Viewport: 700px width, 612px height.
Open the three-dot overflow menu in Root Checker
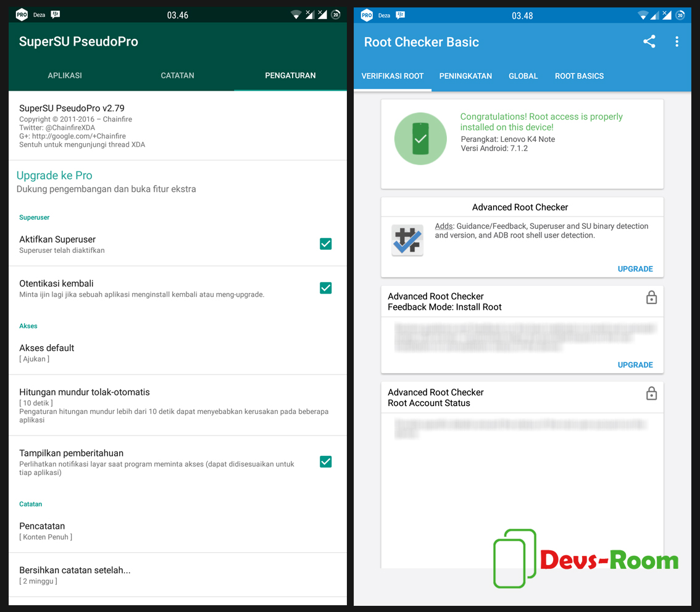click(677, 41)
